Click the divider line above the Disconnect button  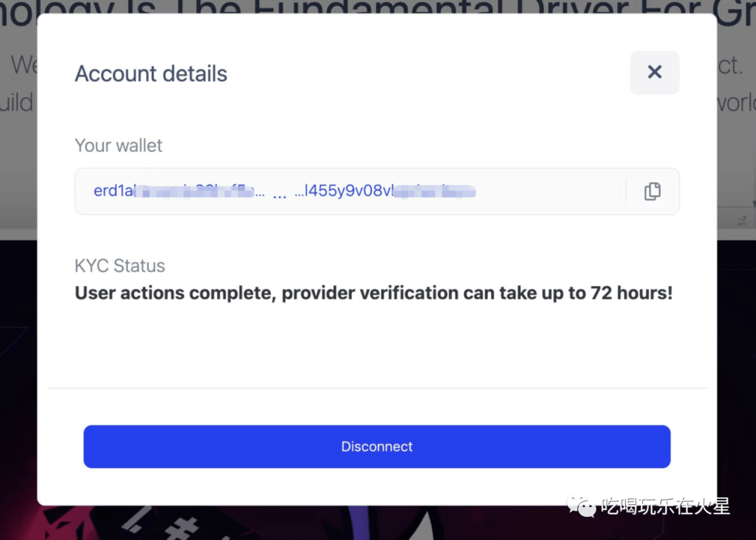[377, 387]
